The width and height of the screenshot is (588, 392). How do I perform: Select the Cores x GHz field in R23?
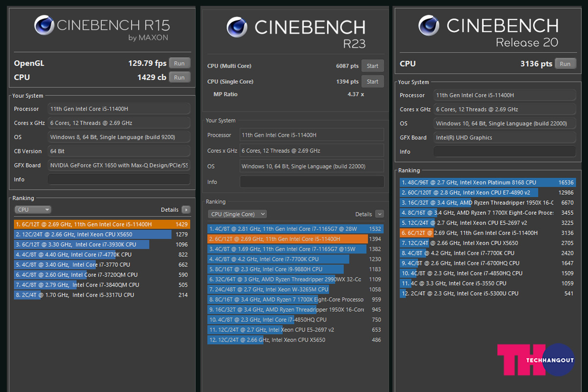312,150
